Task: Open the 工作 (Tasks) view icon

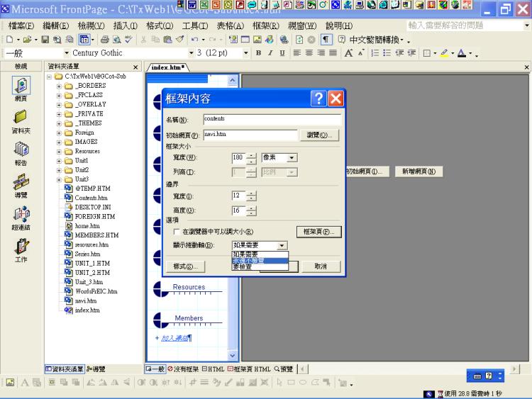Action: (21, 249)
